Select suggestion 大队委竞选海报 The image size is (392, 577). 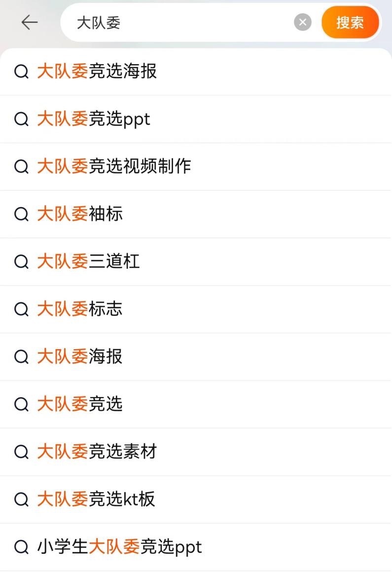pyautogui.click(x=97, y=72)
